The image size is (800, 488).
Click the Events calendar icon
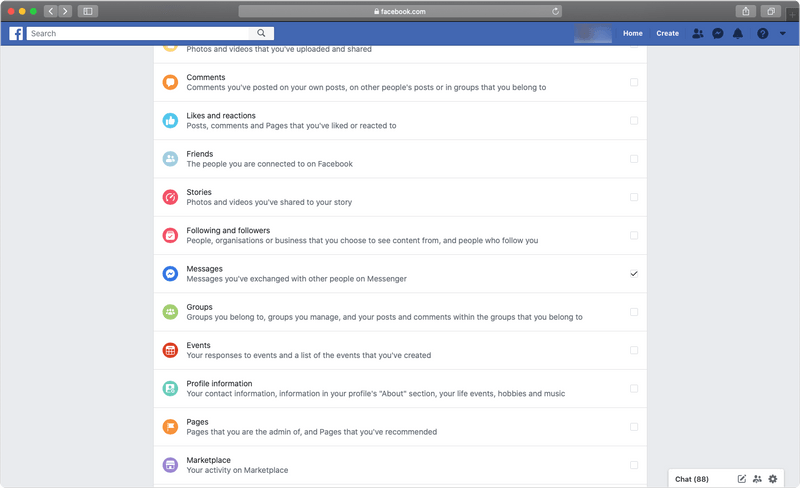(170, 350)
